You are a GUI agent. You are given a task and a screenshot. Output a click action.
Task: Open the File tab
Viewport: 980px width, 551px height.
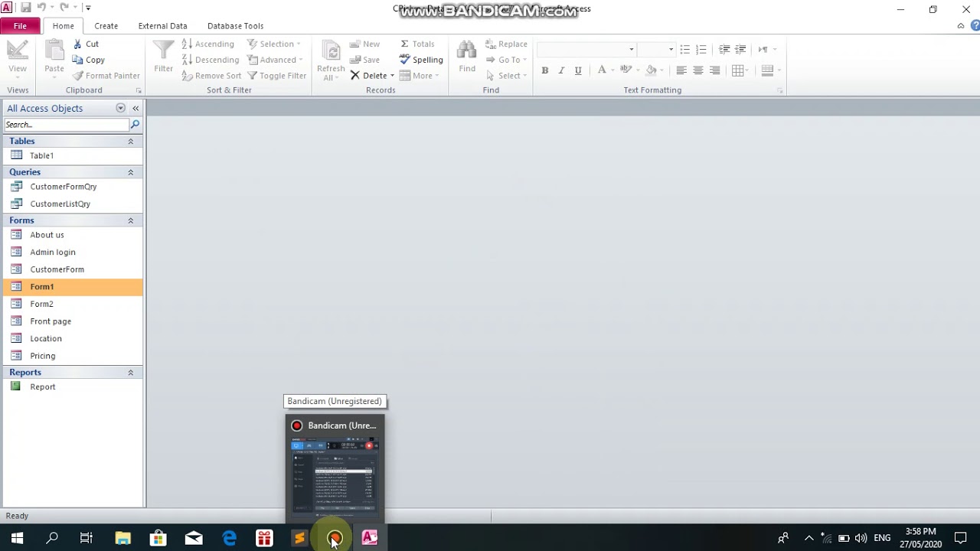point(20,26)
